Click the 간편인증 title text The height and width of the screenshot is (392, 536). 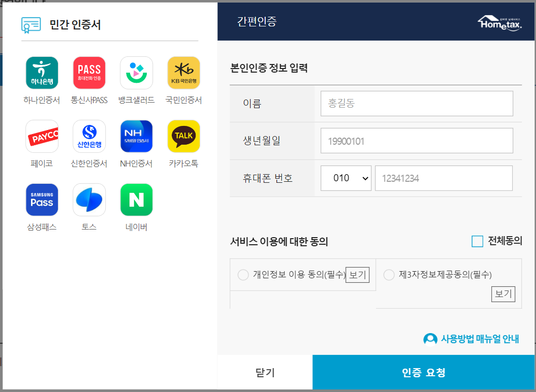(257, 21)
